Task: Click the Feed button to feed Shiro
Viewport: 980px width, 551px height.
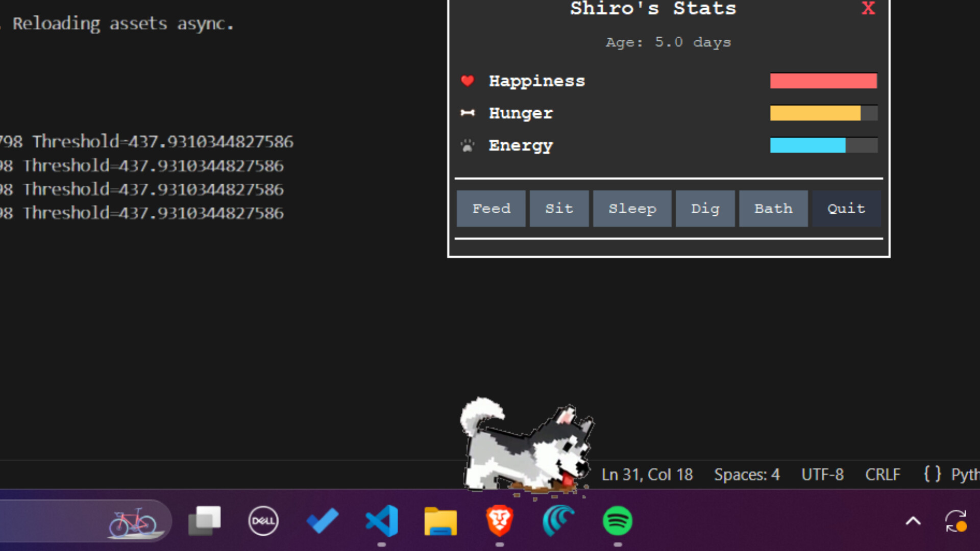Action: click(491, 208)
